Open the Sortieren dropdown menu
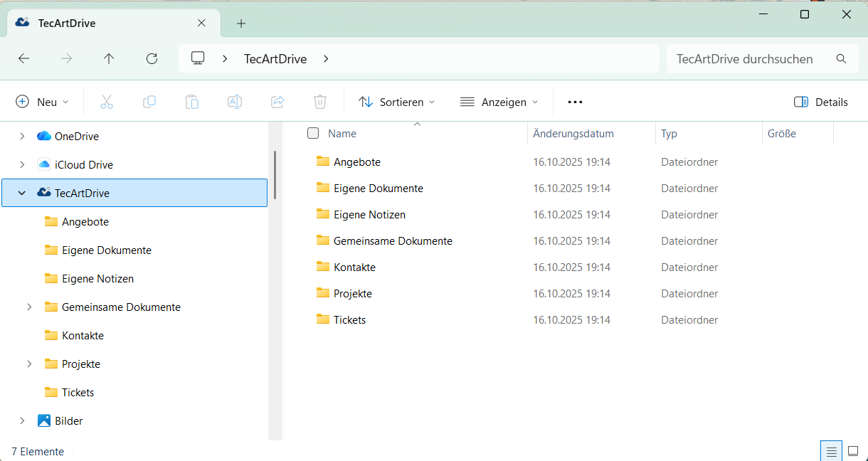This screenshot has width=868, height=461. [397, 102]
